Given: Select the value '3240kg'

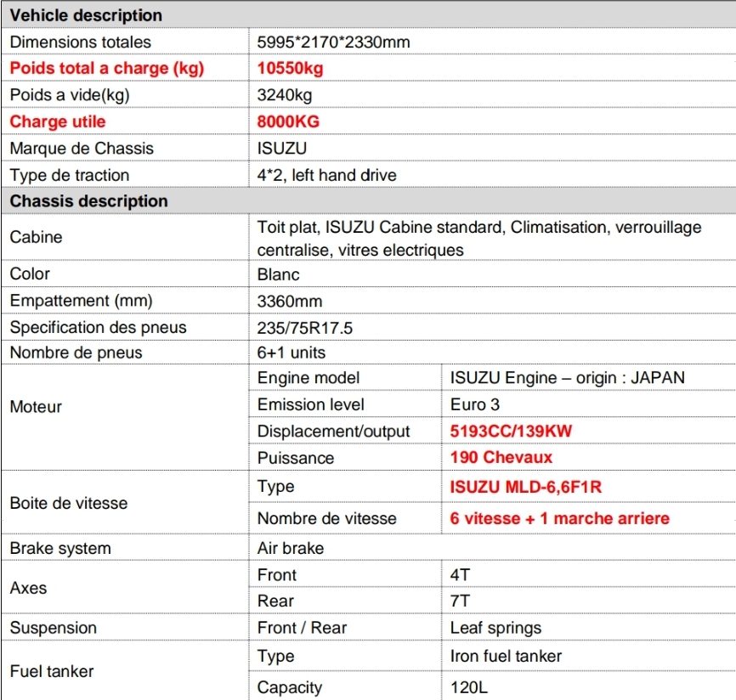Looking at the screenshot, I should (285, 95).
